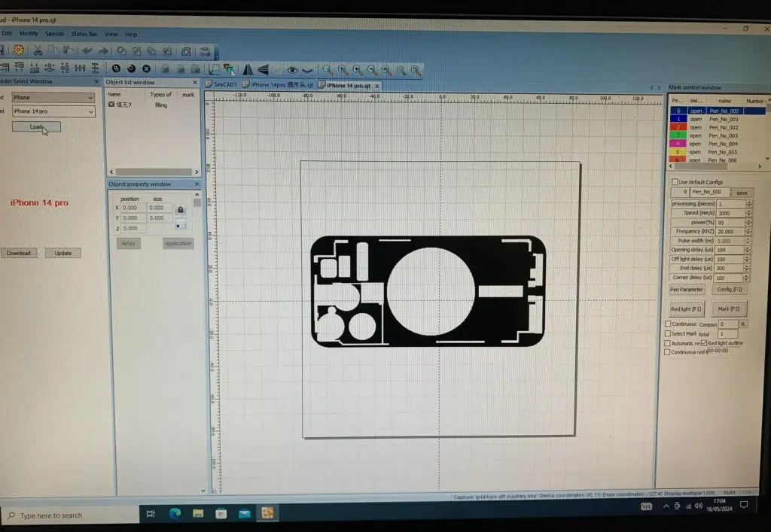Image resolution: width=771 pixels, height=532 pixels.
Task: Tick the Select Mark checkbox
Action: pos(668,333)
